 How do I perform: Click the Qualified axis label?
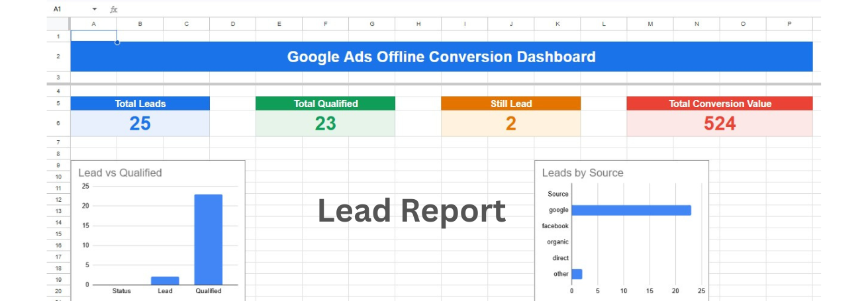pos(208,291)
